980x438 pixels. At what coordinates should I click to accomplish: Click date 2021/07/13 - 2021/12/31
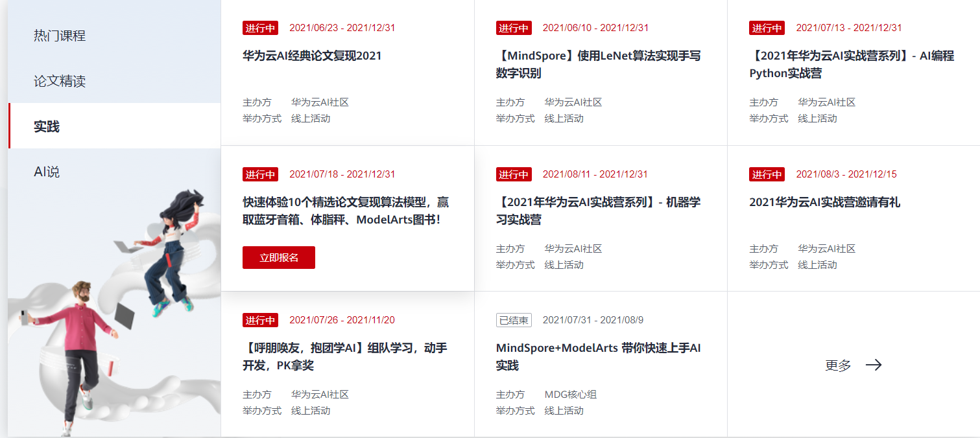(849, 28)
